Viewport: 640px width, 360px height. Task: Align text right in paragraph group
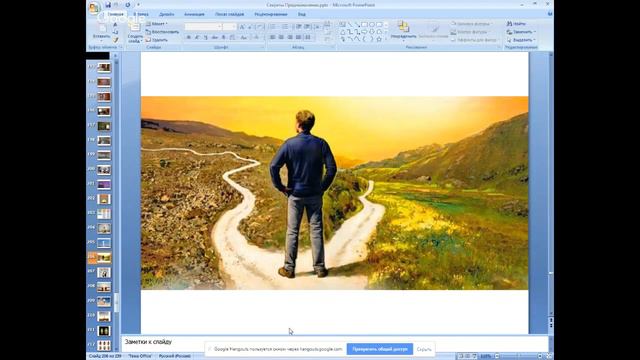(x=290, y=38)
